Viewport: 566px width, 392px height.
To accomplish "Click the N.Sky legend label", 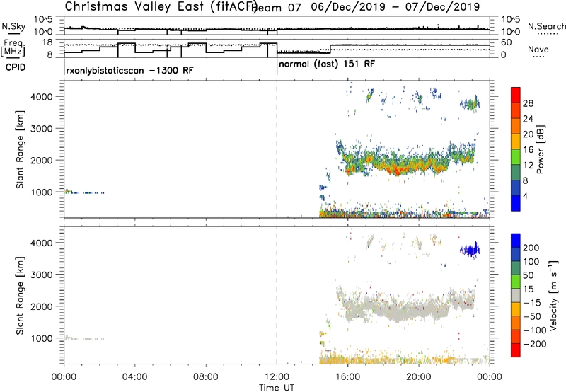I will point(13,26).
